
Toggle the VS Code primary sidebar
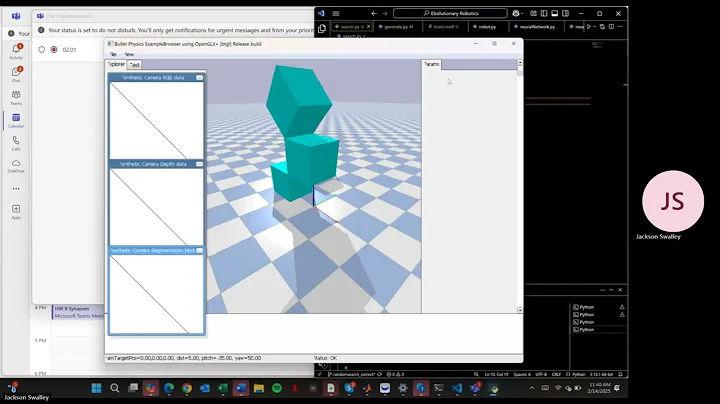[x=544, y=13]
